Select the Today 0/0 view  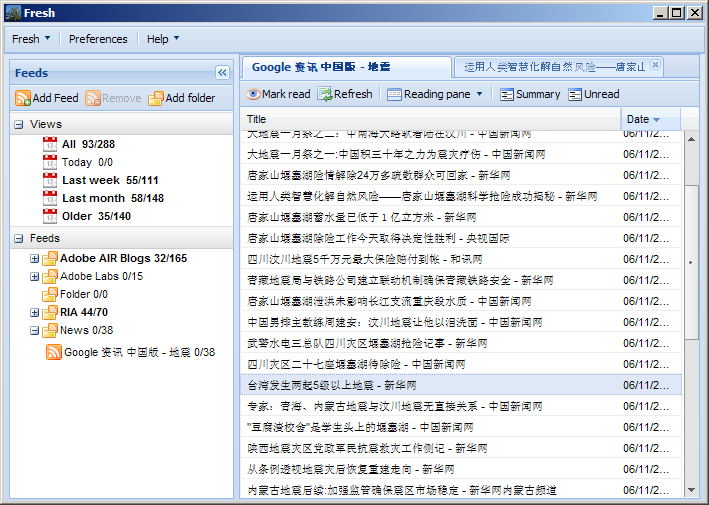click(87, 162)
